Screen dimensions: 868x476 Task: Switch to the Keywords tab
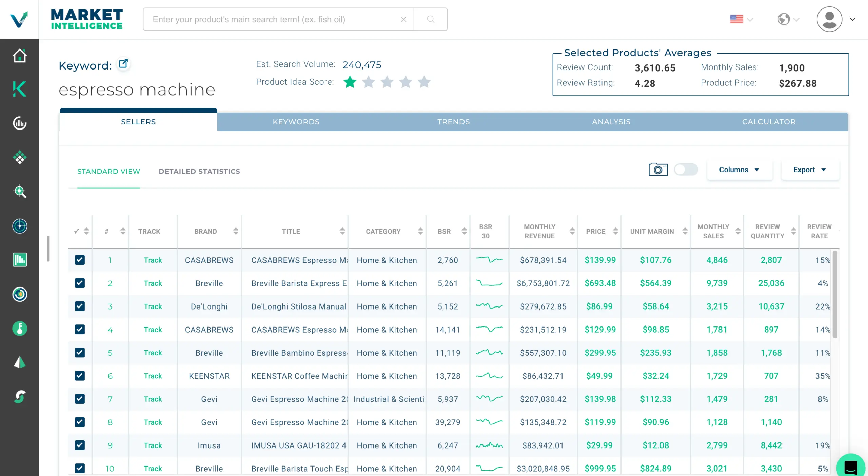(x=296, y=122)
